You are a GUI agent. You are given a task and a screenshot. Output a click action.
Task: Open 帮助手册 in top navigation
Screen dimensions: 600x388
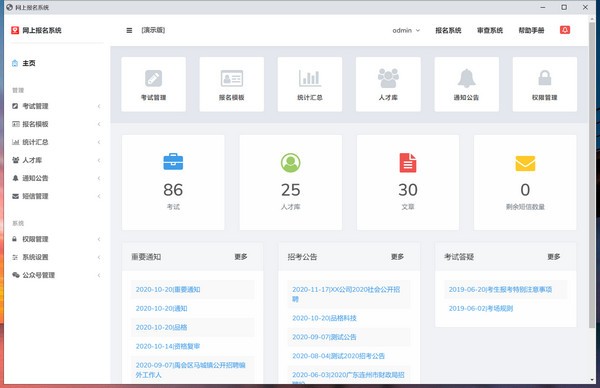(532, 30)
